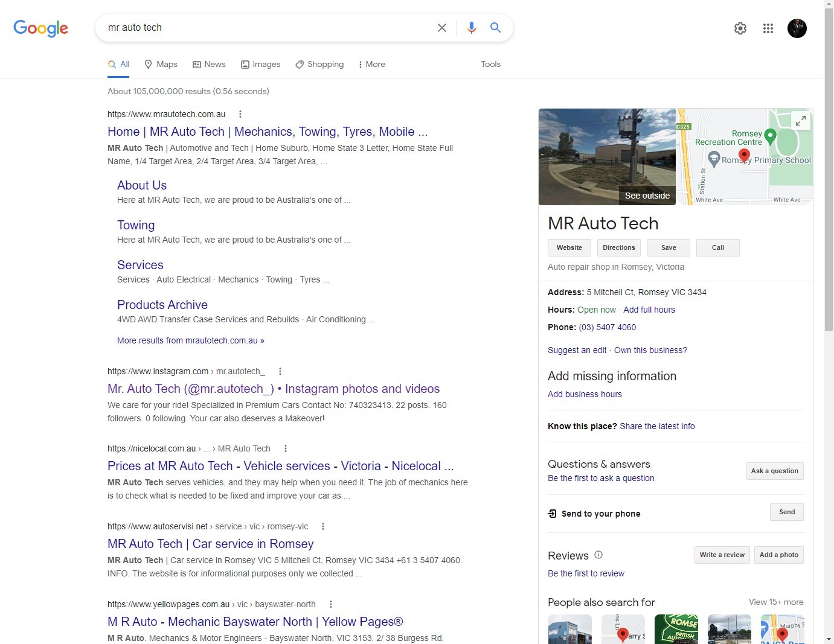This screenshot has height=644, width=834.
Task: Click Romsey Recreation Centre map marker
Action: tap(770, 136)
